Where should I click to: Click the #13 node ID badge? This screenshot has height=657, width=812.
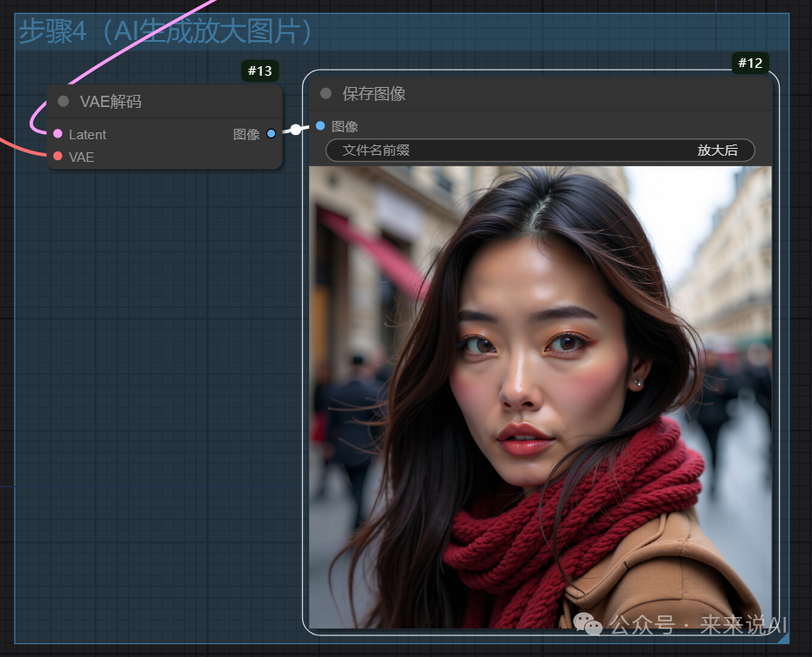pos(260,71)
